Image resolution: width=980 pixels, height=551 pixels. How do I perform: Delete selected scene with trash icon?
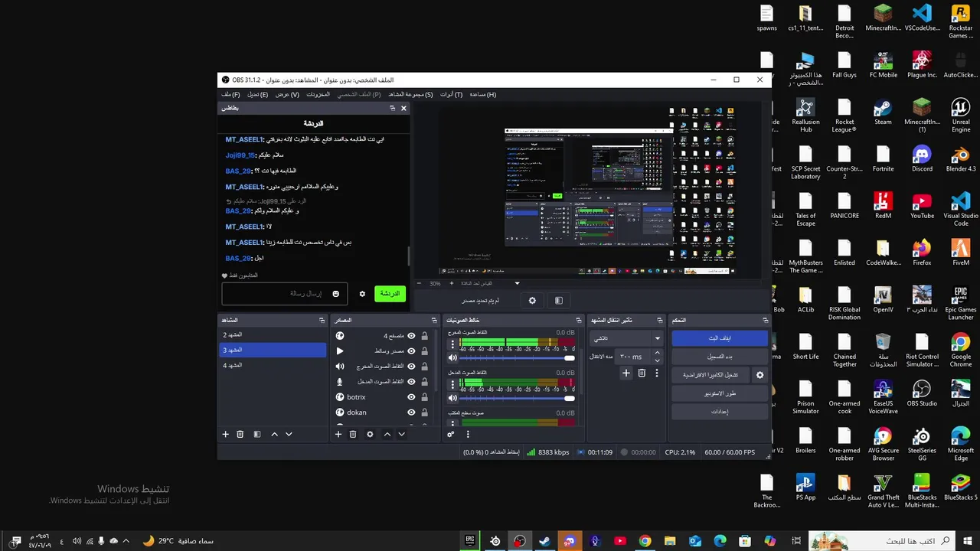[240, 434]
